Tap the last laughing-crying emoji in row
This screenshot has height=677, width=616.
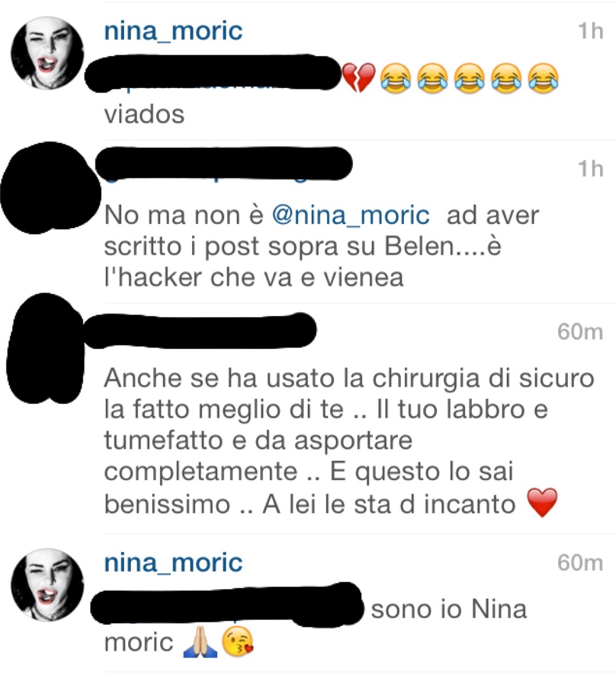click(543, 78)
